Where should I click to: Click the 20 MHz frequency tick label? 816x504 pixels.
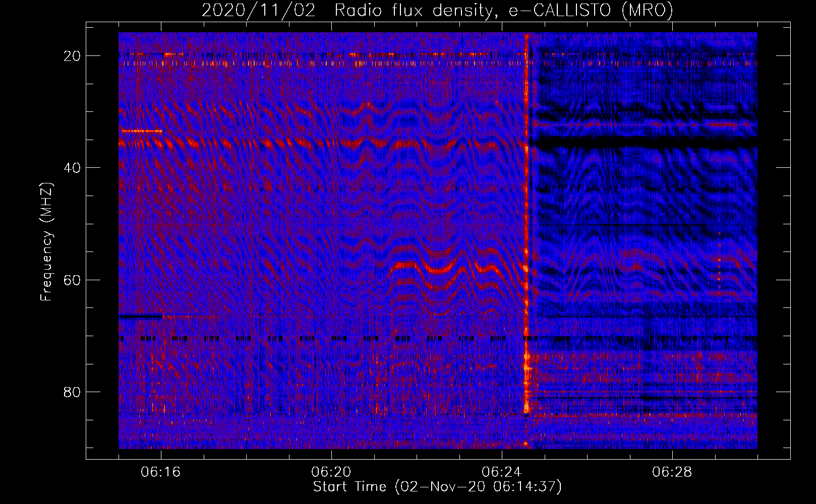73,56
